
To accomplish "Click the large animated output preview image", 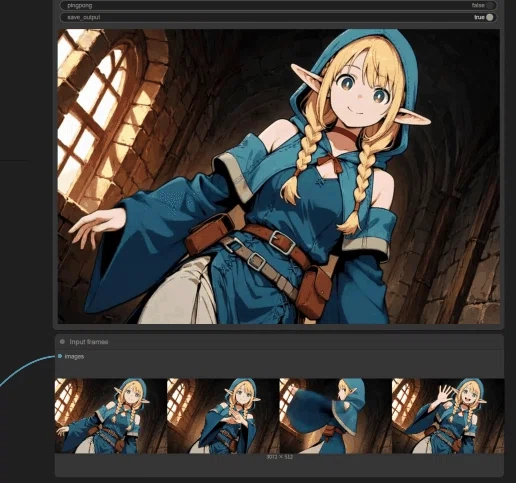I will [x=279, y=176].
